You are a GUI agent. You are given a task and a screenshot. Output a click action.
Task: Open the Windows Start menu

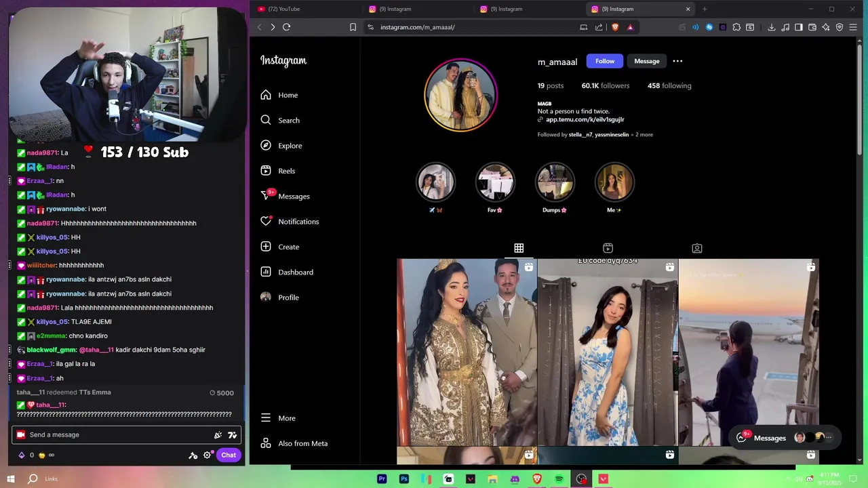[11, 479]
